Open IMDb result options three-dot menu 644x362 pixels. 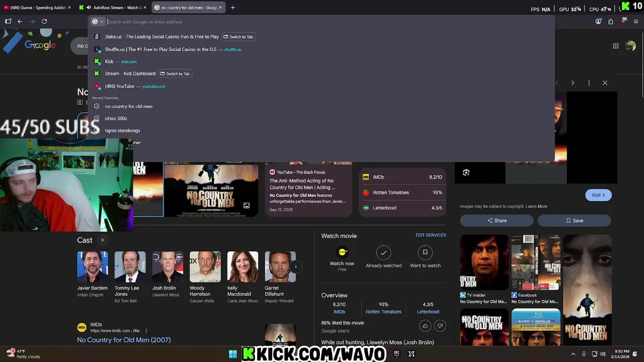click(146, 331)
